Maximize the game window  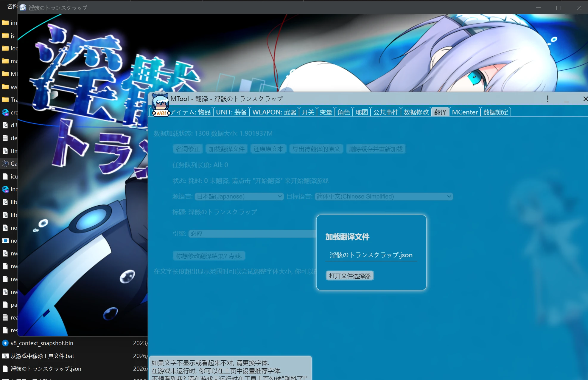click(x=559, y=8)
